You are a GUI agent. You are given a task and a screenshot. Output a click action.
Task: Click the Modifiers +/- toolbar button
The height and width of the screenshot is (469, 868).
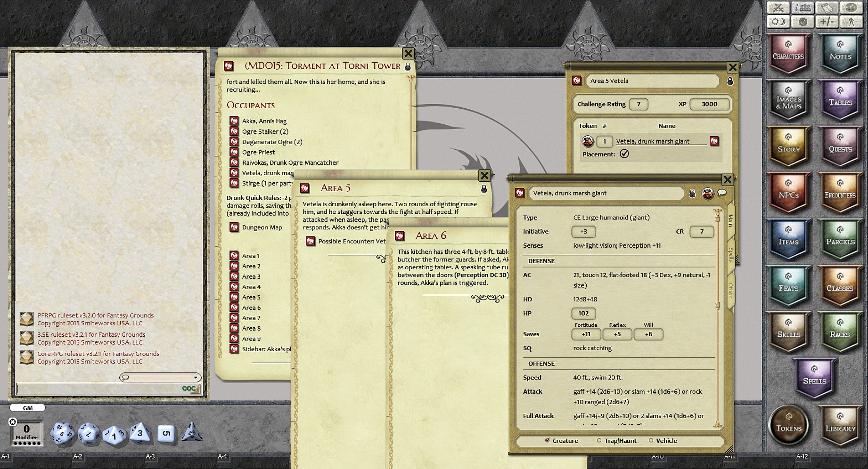827,22
